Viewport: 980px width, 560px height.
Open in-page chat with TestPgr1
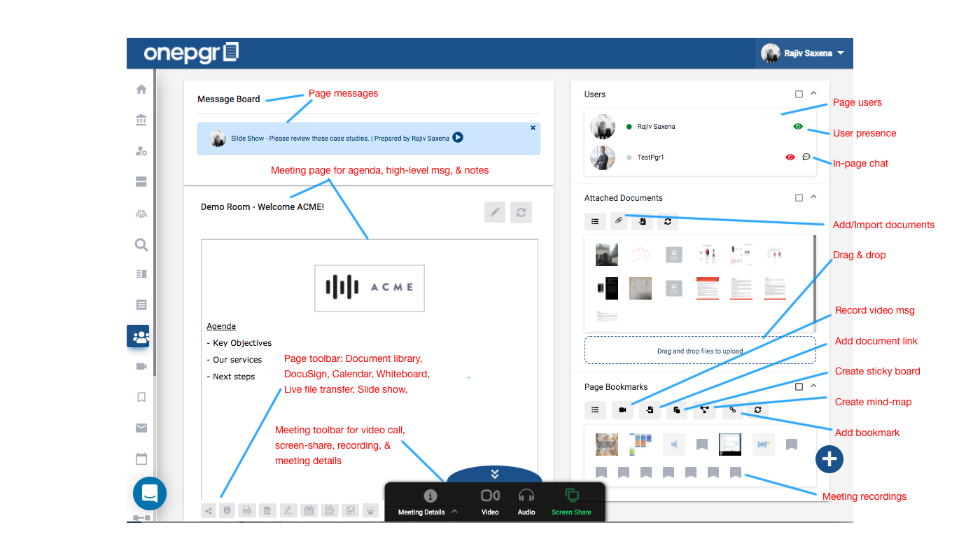[x=806, y=157]
